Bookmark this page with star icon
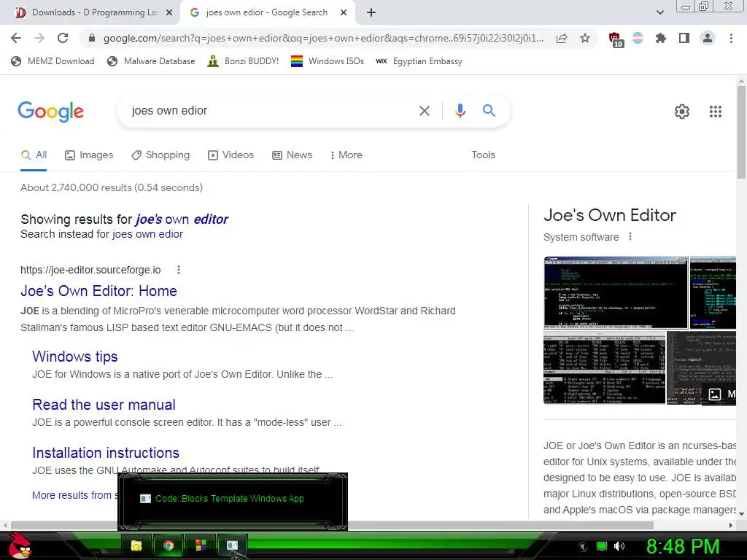This screenshot has height=560, width=747. click(585, 38)
